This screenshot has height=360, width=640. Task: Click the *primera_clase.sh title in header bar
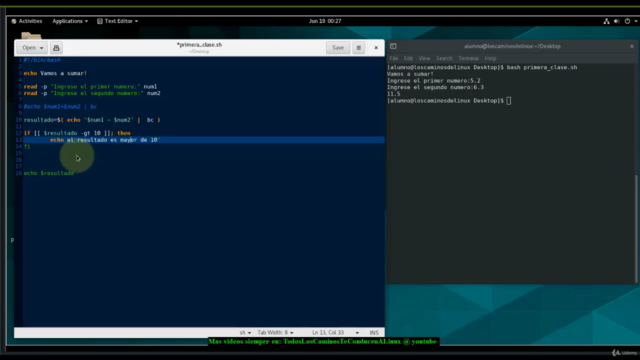click(199, 45)
